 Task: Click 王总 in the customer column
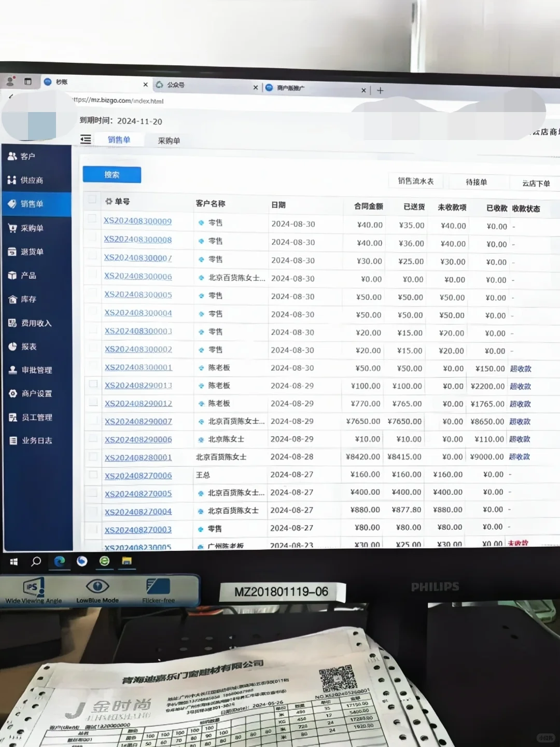pos(203,475)
